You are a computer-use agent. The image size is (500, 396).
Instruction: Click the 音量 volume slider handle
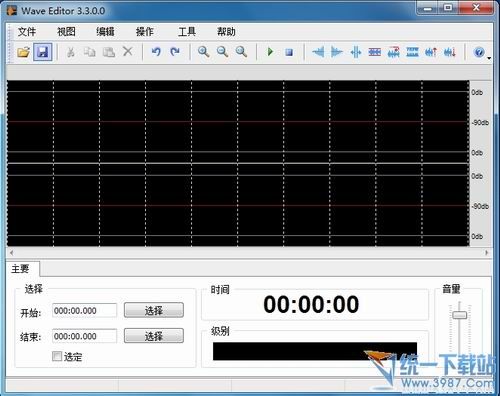point(459,315)
